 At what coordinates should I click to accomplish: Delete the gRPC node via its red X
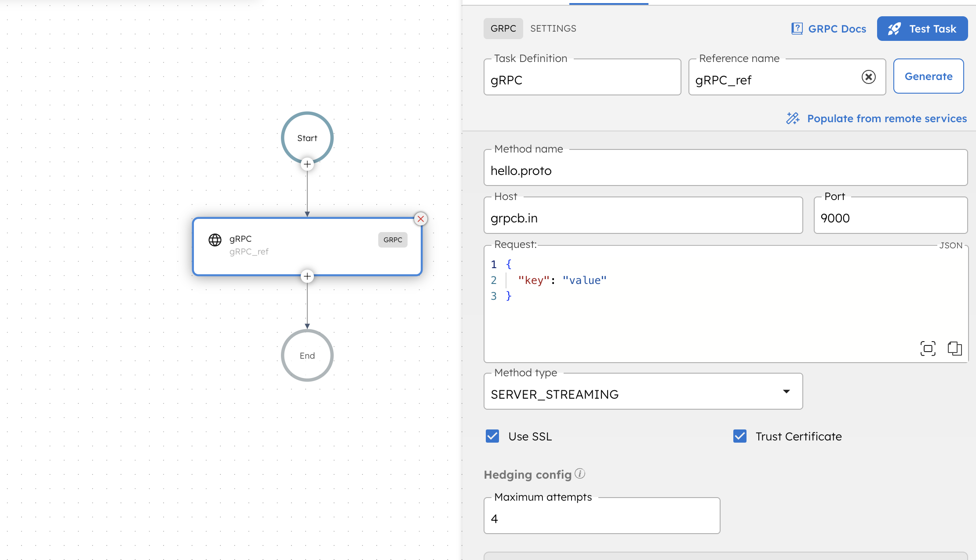[420, 219]
